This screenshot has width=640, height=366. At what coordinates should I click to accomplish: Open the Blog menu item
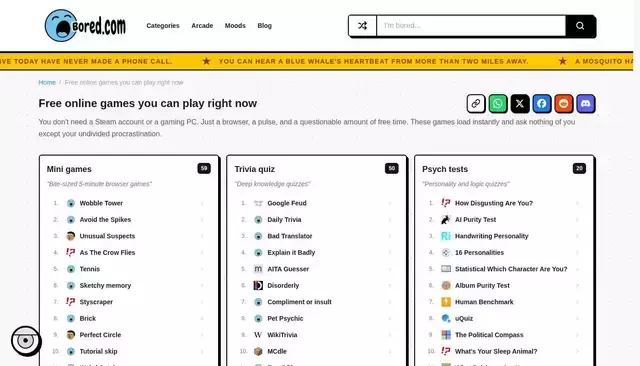click(x=264, y=26)
